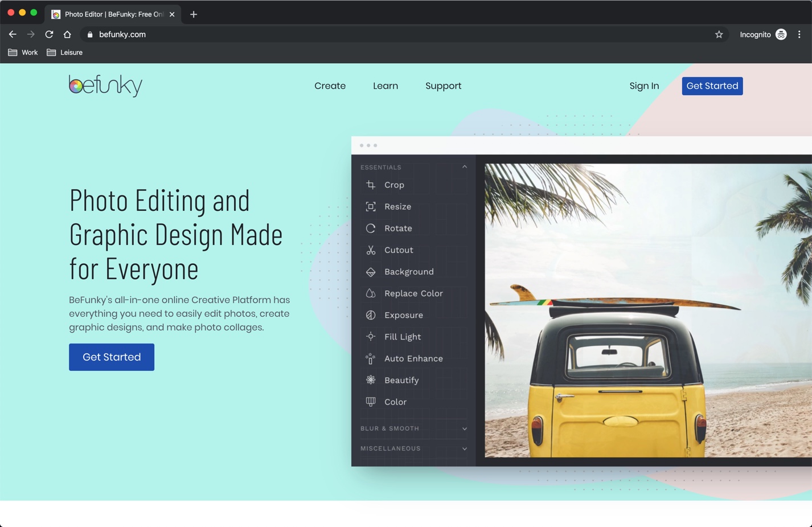Viewport: 812px width, 527px height.
Task: Open the Support menu
Action: (x=443, y=86)
